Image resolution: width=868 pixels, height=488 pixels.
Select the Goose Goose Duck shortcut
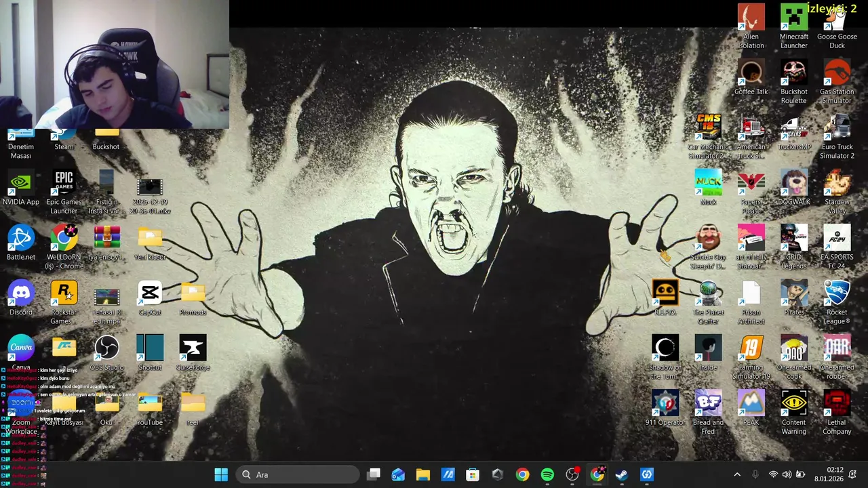click(x=837, y=26)
